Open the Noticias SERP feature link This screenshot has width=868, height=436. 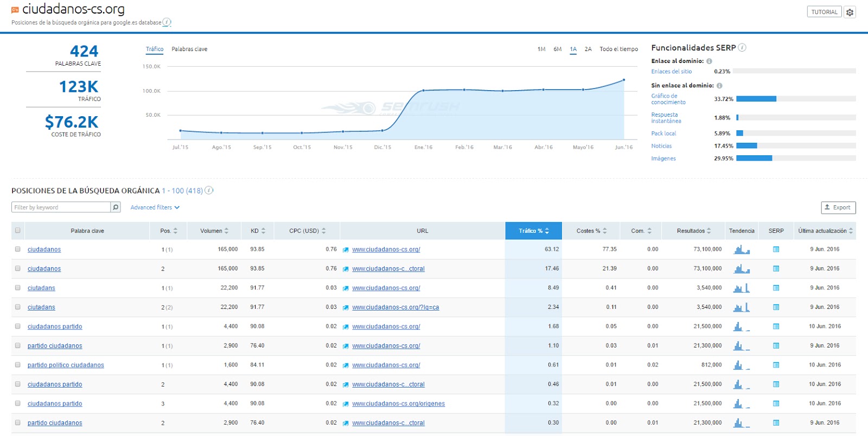tap(661, 146)
